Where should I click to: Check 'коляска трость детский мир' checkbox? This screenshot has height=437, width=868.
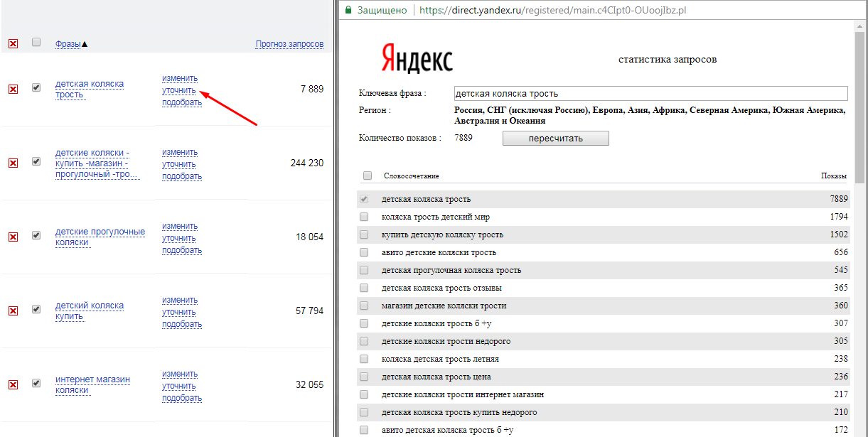tap(364, 217)
